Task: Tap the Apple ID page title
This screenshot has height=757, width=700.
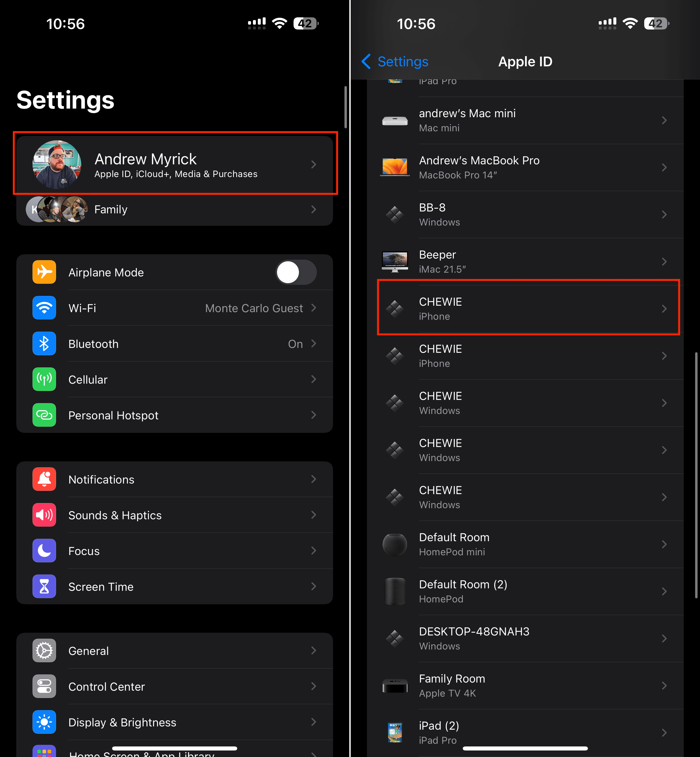Action: coord(525,61)
